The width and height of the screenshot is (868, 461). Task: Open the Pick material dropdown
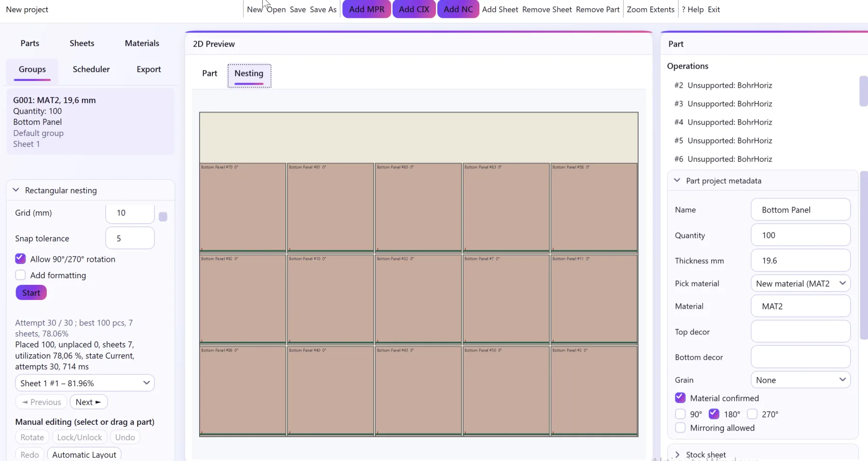point(800,283)
